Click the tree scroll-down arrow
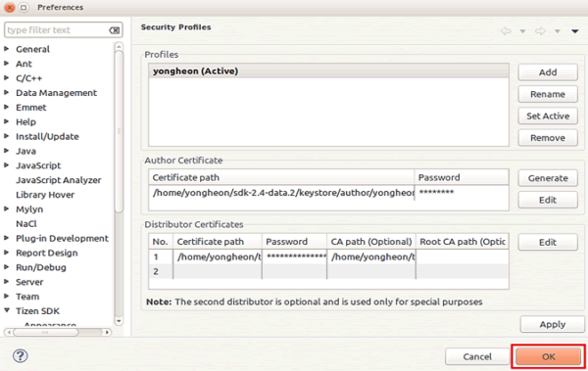Image resolution: width=588 pixels, height=371 pixels. tap(119, 321)
